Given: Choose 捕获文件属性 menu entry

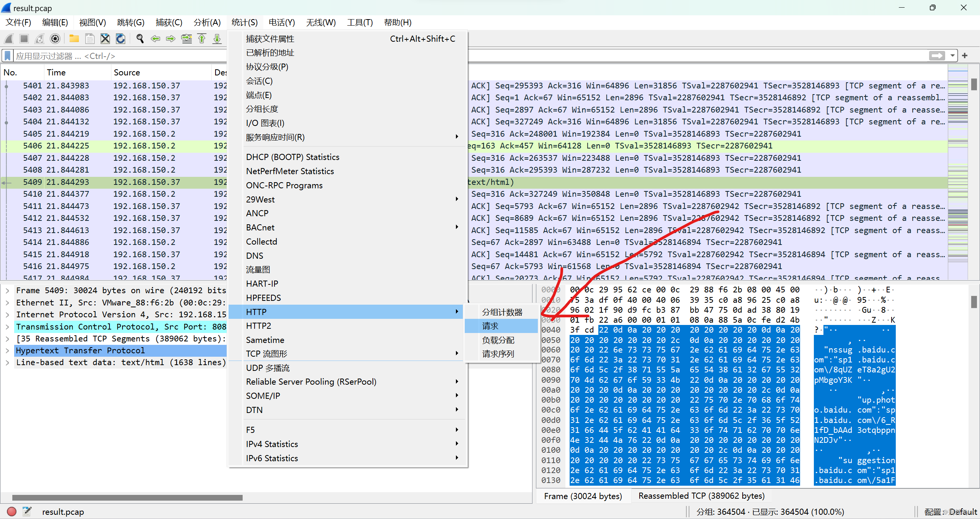Looking at the screenshot, I should coord(348,39).
